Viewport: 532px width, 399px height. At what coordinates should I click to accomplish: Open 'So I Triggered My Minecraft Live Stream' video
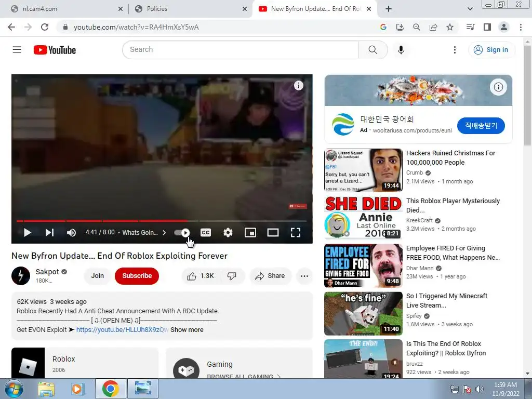446,301
